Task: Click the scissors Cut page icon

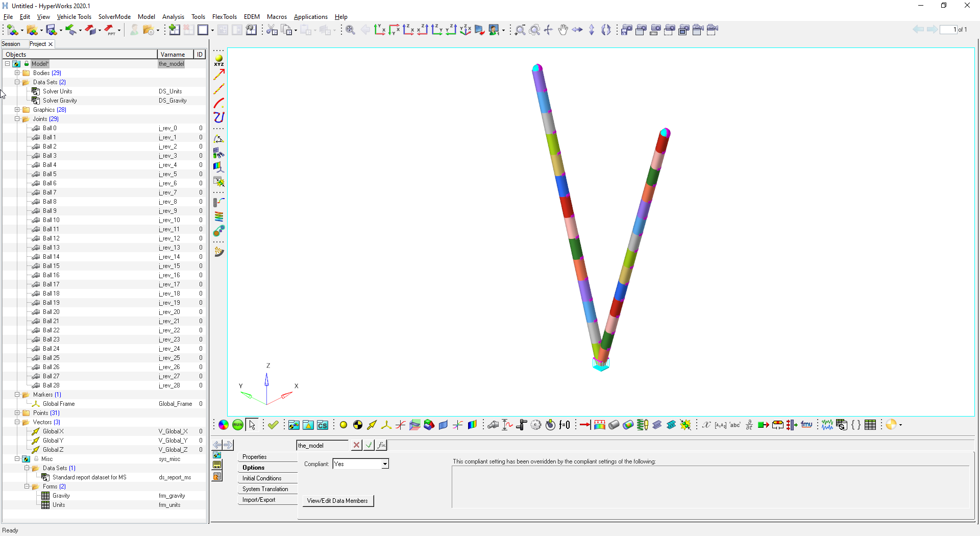Action: pos(272,30)
